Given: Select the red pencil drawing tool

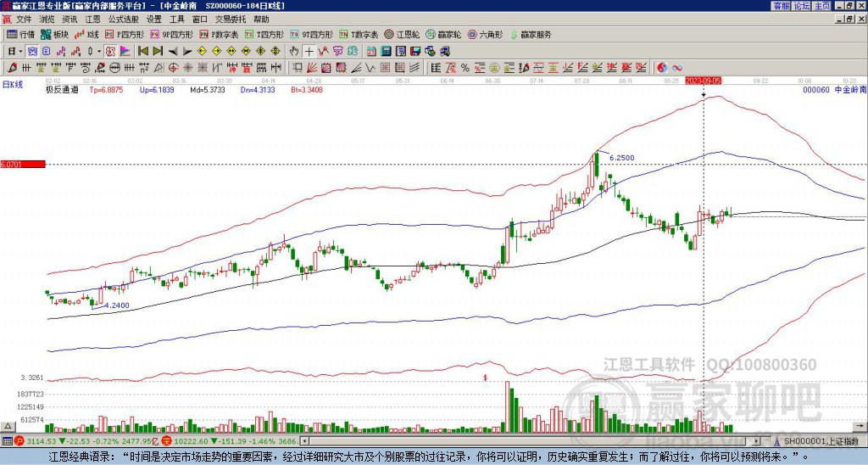Looking at the screenshot, I should pyautogui.click(x=12, y=68).
